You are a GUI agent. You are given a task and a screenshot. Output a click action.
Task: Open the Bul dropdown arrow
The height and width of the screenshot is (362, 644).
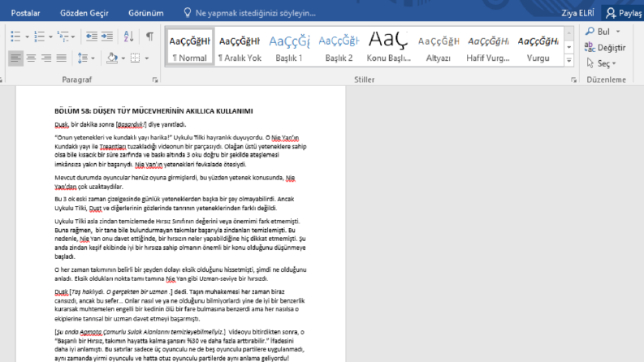(x=618, y=32)
